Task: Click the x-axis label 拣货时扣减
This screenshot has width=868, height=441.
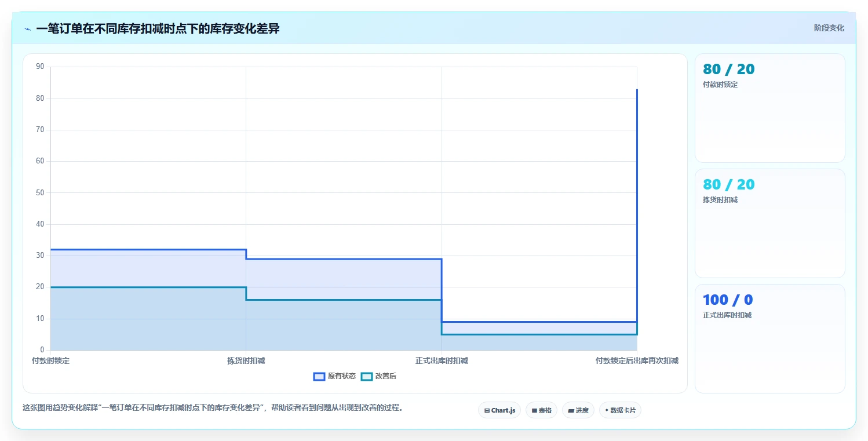Action: click(246, 360)
